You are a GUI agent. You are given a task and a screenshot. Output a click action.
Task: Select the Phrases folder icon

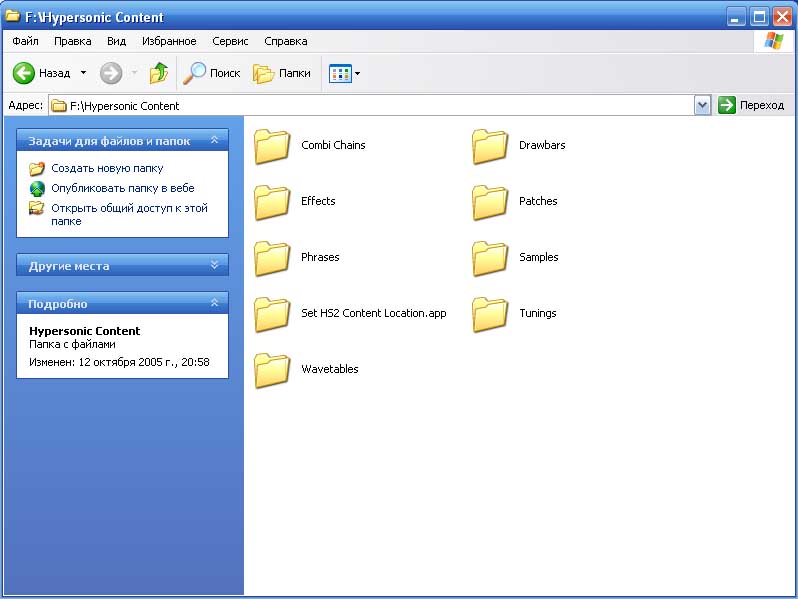(272, 258)
